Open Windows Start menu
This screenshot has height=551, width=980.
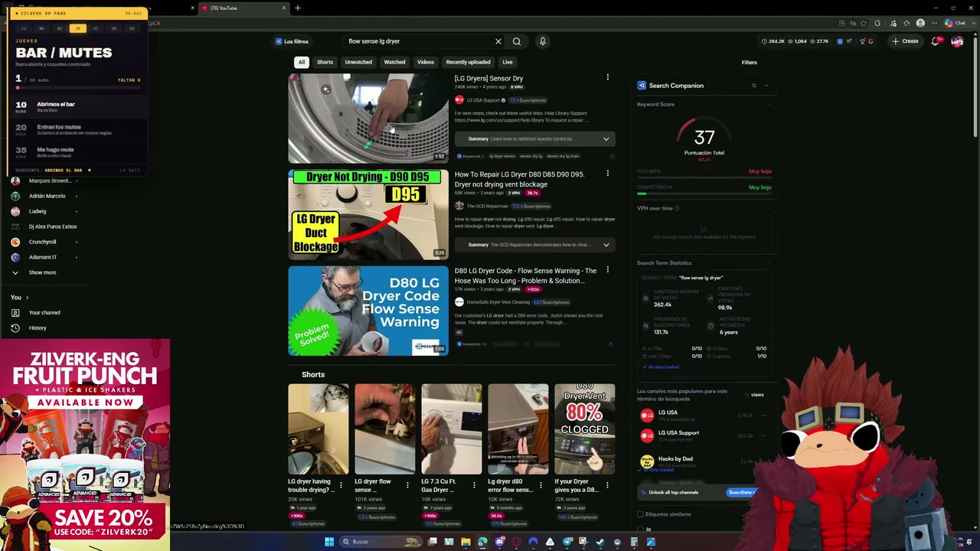coord(329,542)
